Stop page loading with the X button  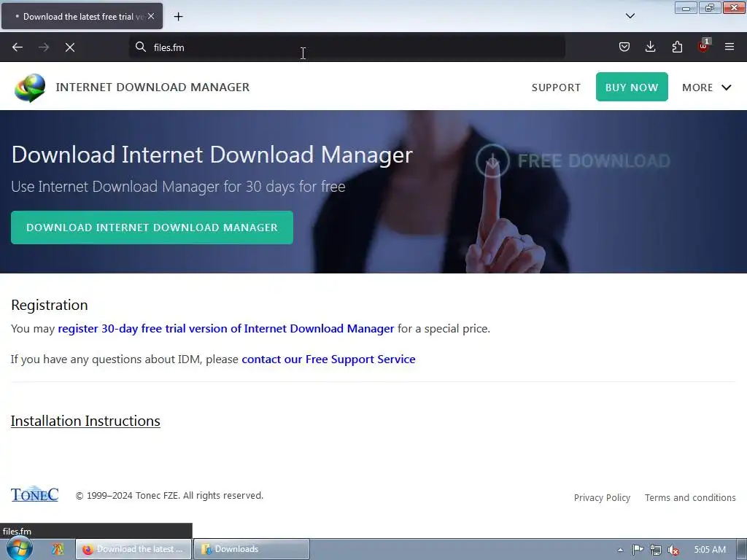(70, 47)
